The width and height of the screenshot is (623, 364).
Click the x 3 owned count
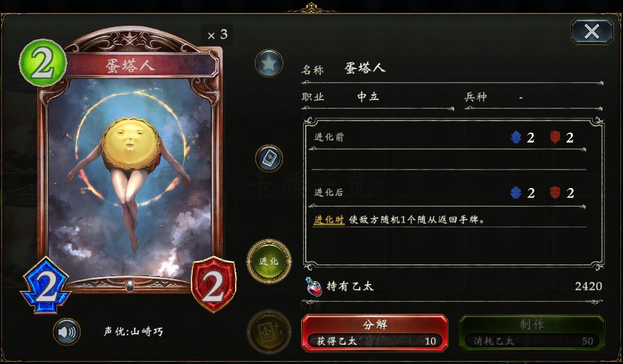point(217,35)
